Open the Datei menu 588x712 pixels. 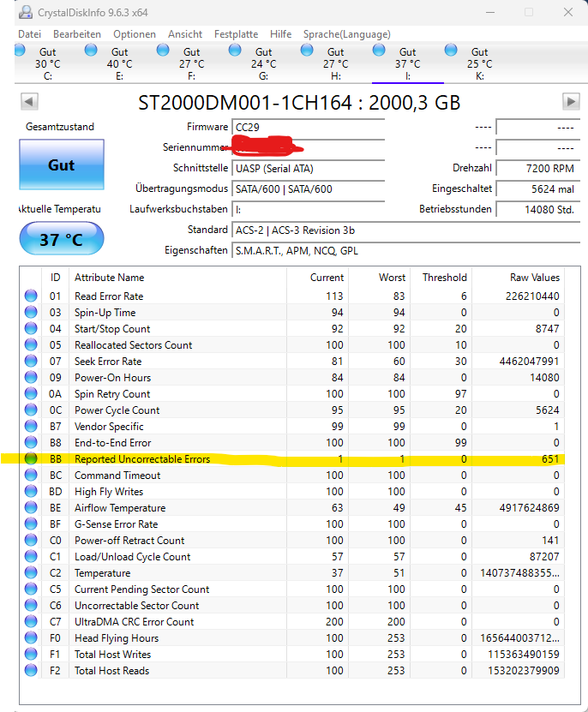(x=29, y=34)
